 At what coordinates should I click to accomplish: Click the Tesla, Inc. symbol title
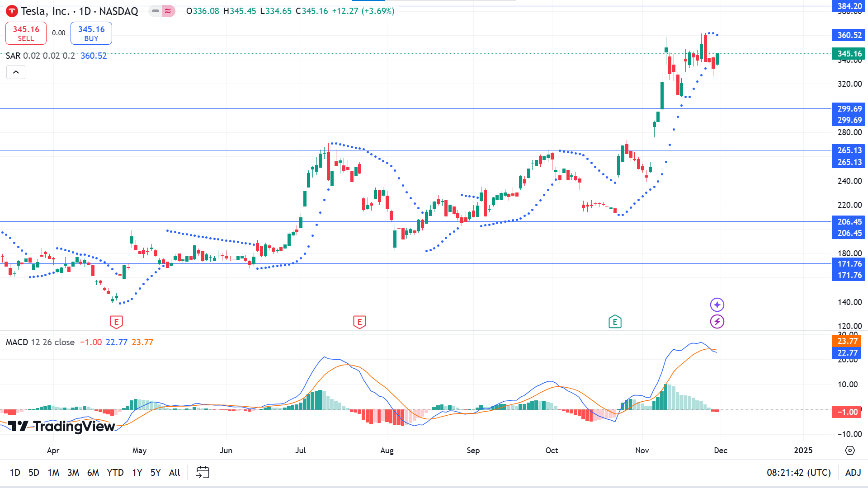(45, 11)
